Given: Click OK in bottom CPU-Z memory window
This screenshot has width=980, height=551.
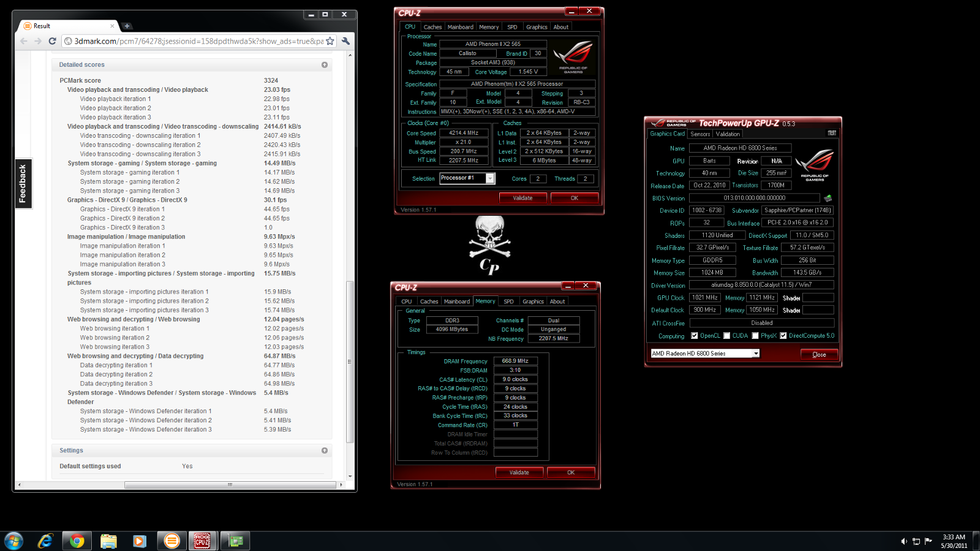Looking at the screenshot, I should pos(571,473).
